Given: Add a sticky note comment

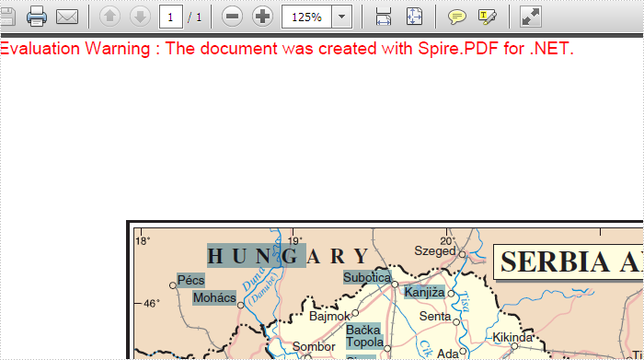Looking at the screenshot, I should (x=456, y=17).
